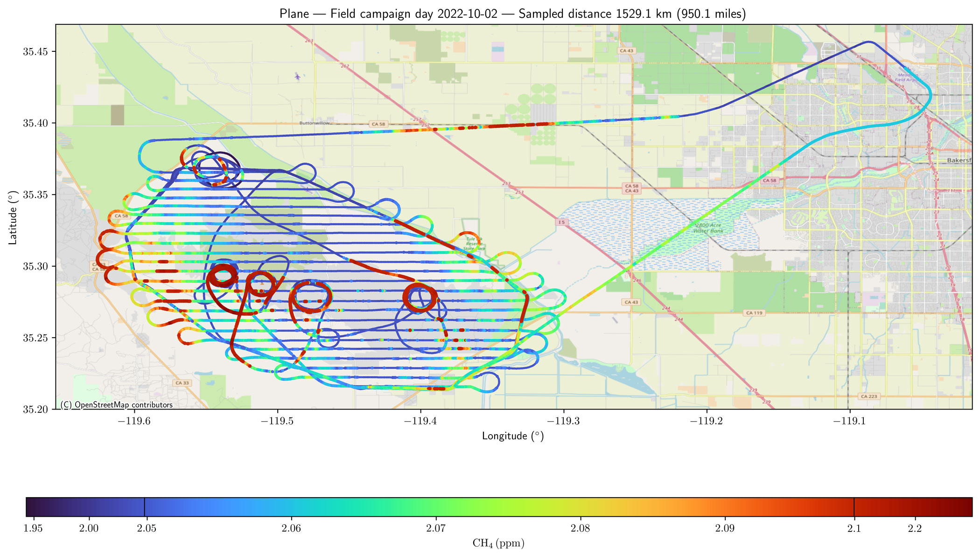Click CA 58 shield beside Buttonwillow label
The height and width of the screenshot is (557, 980).
click(378, 124)
